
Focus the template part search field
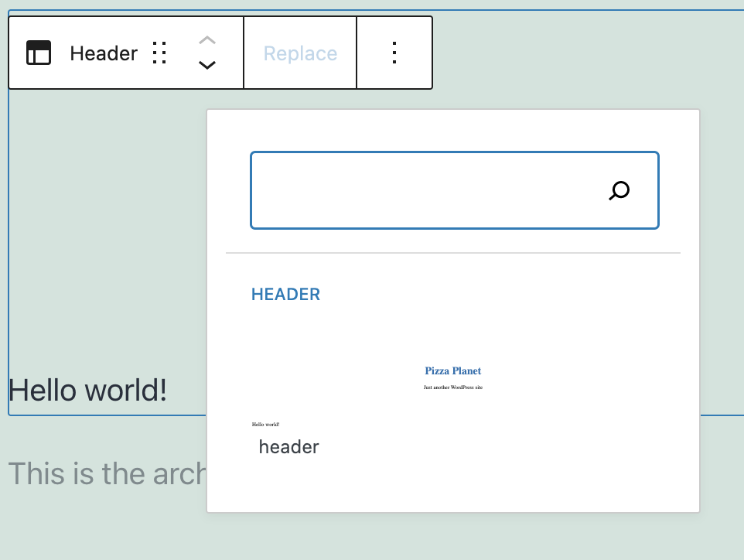(x=425, y=190)
